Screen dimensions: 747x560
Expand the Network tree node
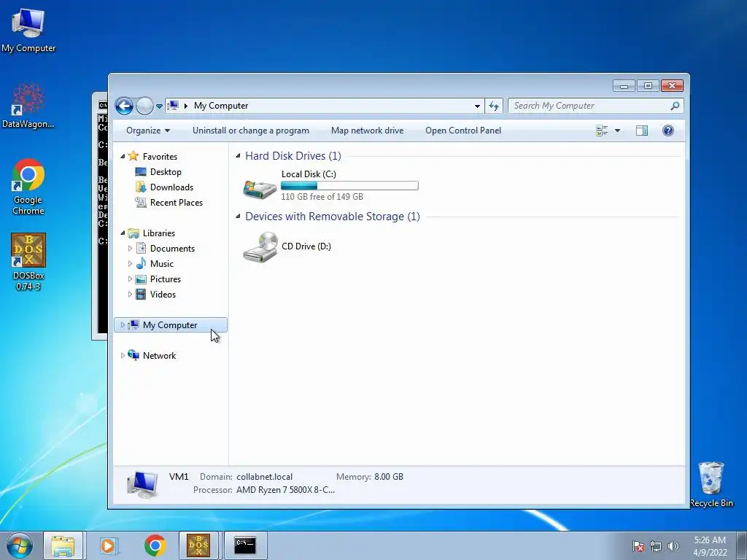pyautogui.click(x=123, y=355)
